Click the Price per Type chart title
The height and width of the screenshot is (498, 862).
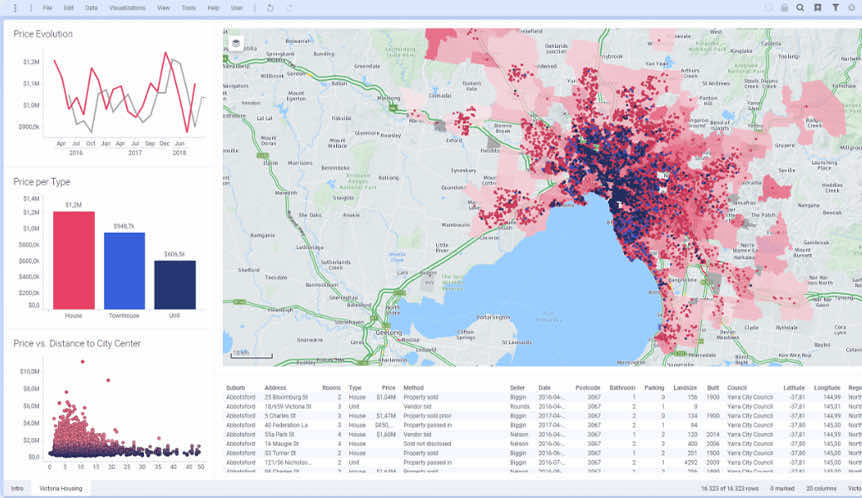point(42,182)
